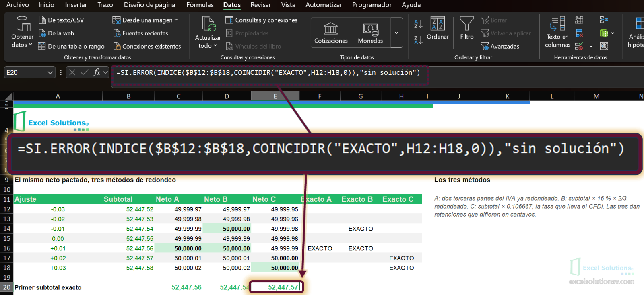Expand the green Data Model dropdown arrow
This screenshot has height=295, width=644.
coord(613,33)
